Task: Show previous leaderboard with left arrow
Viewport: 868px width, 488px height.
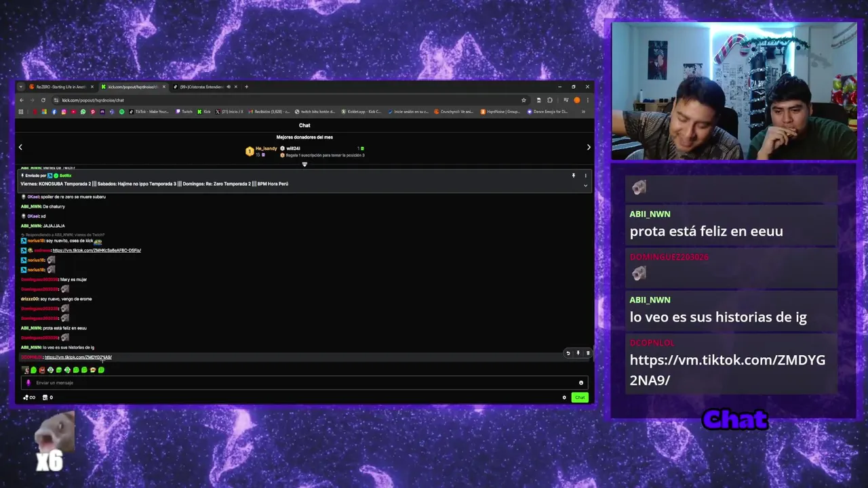Action: [20, 147]
